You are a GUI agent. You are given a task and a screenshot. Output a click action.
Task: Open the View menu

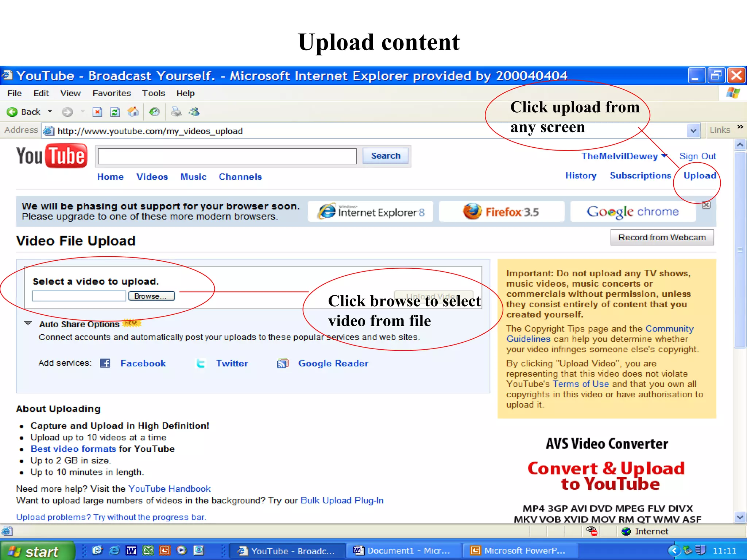click(x=70, y=93)
